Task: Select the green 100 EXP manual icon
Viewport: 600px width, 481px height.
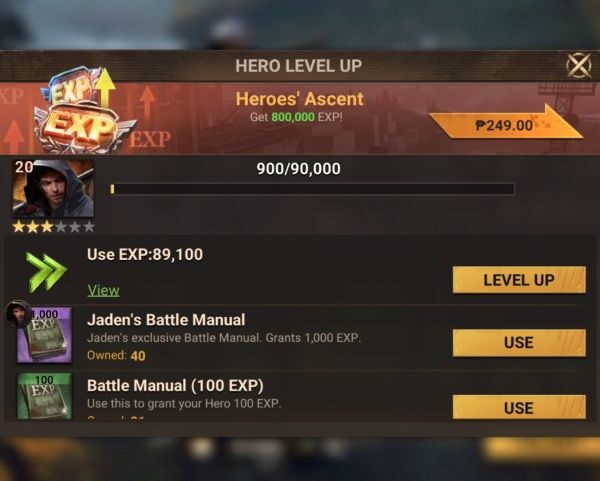Action: pos(44,396)
